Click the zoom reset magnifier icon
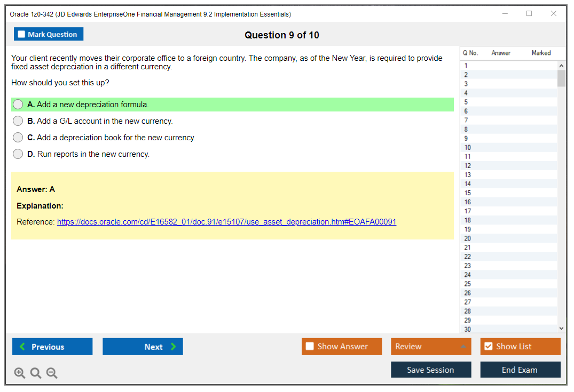This screenshot has width=574, height=392. coord(36,373)
